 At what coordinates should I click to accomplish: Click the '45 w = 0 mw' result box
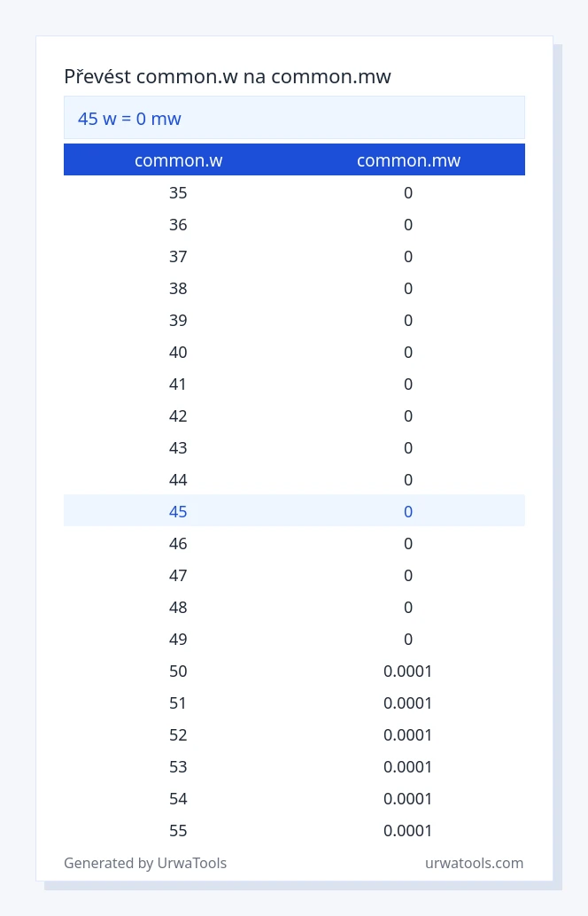(294, 118)
